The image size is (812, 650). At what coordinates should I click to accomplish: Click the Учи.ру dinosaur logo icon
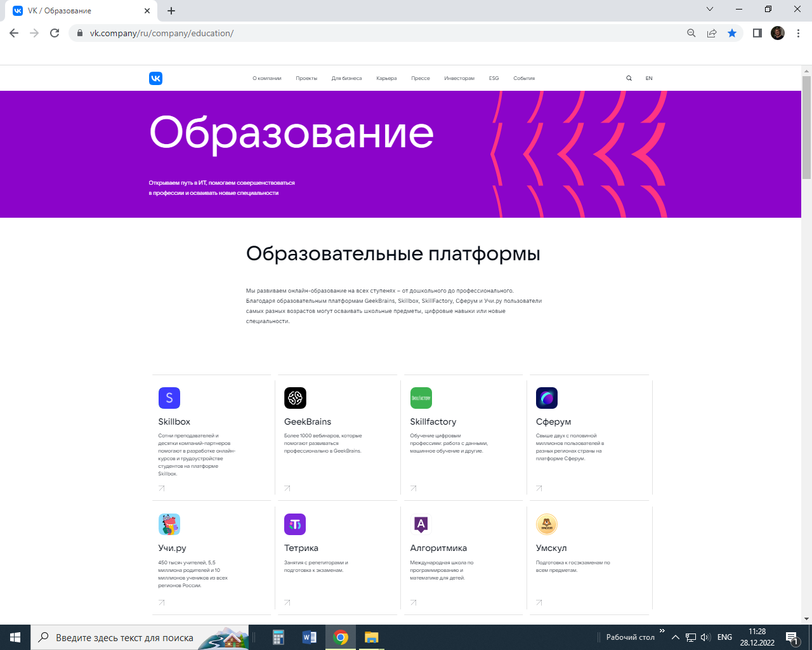point(169,524)
